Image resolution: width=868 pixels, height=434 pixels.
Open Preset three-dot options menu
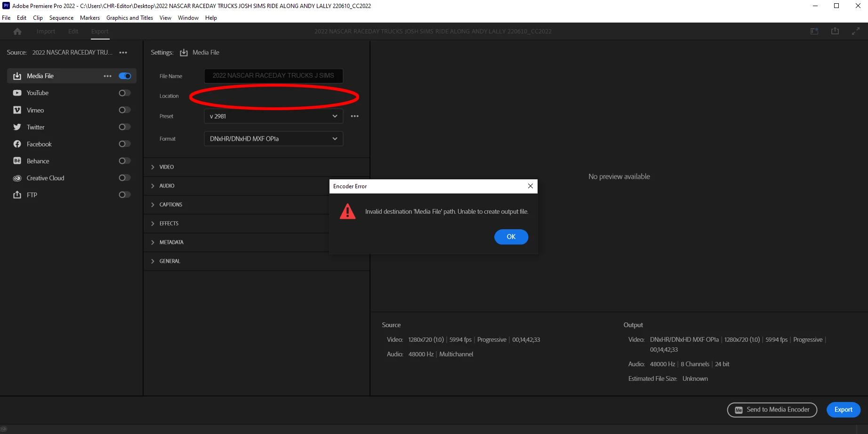point(355,116)
